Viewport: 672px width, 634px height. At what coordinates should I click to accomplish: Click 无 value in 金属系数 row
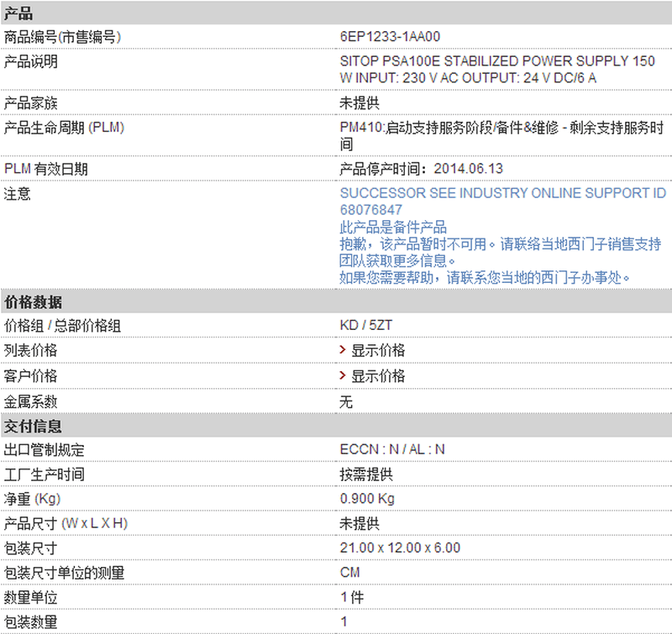pos(346,402)
